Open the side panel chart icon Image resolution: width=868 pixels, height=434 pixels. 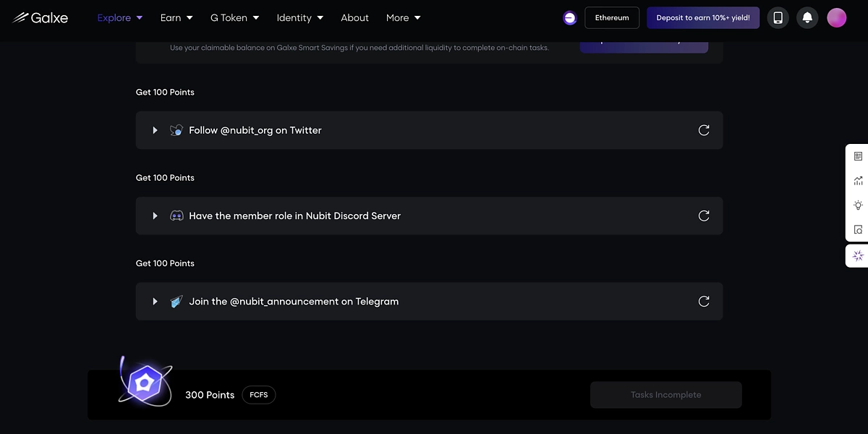(x=858, y=181)
